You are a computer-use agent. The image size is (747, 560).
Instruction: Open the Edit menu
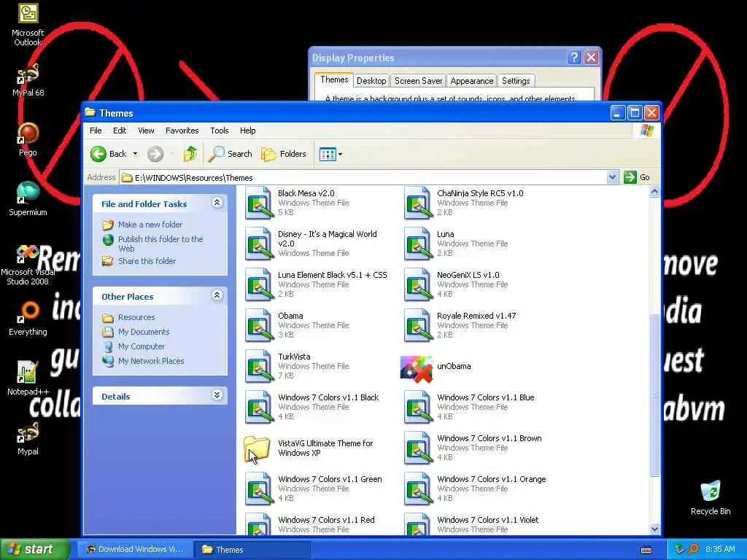coord(120,131)
